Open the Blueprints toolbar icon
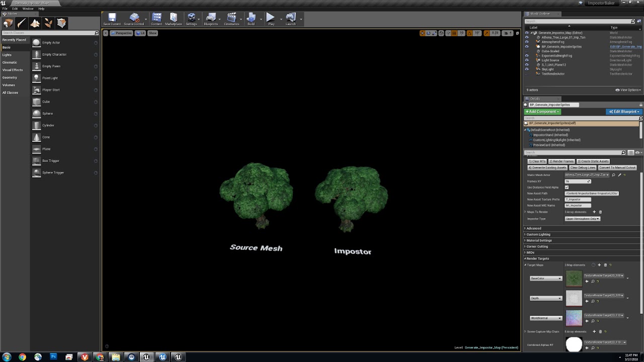 pos(211,19)
